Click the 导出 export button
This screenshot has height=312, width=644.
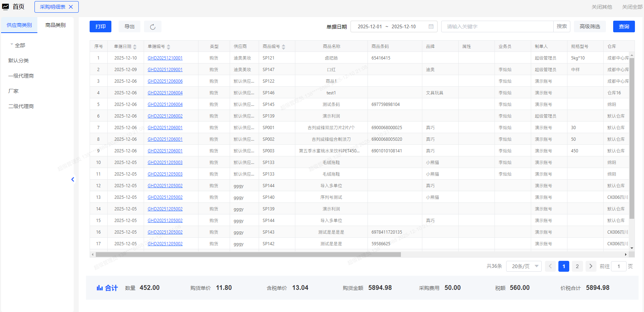[x=130, y=26]
